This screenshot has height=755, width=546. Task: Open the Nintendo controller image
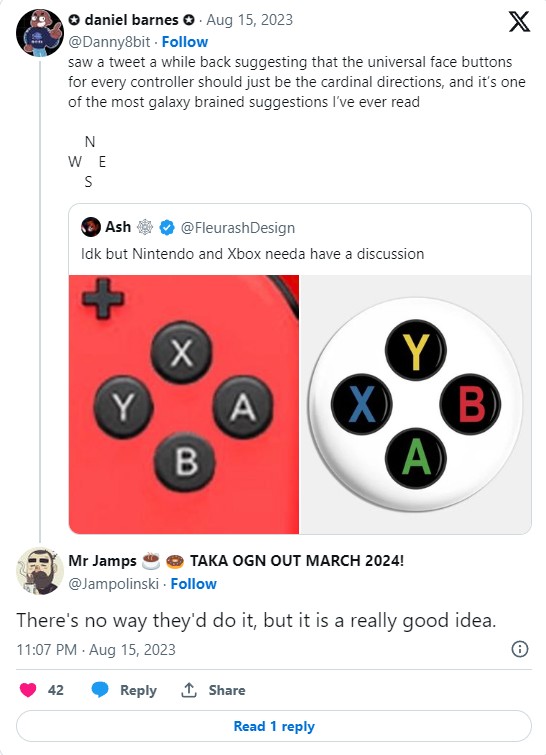point(184,404)
